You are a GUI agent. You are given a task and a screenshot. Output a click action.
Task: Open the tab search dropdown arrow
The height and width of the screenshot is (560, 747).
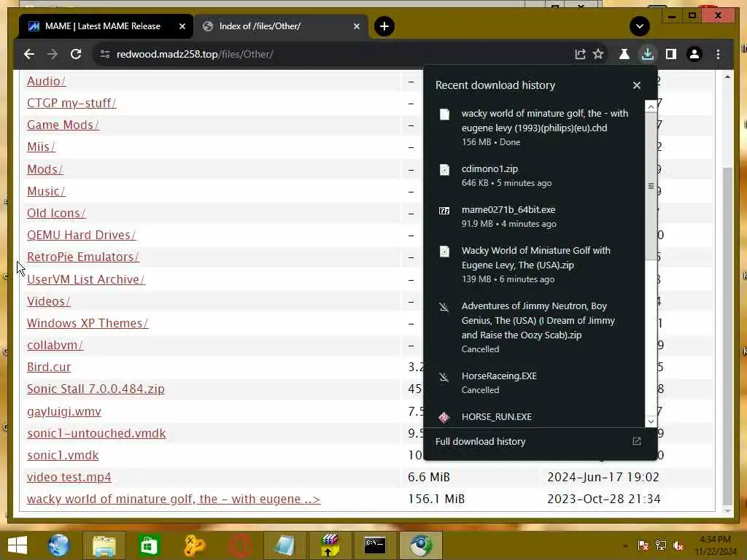(x=639, y=26)
